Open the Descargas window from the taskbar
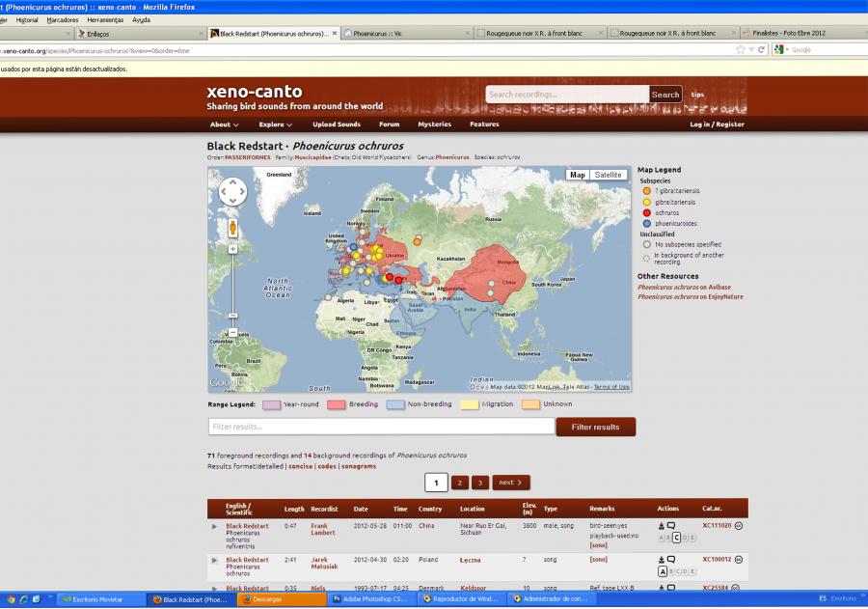Viewport: 868px width, 609px height. tap(283, 599)
